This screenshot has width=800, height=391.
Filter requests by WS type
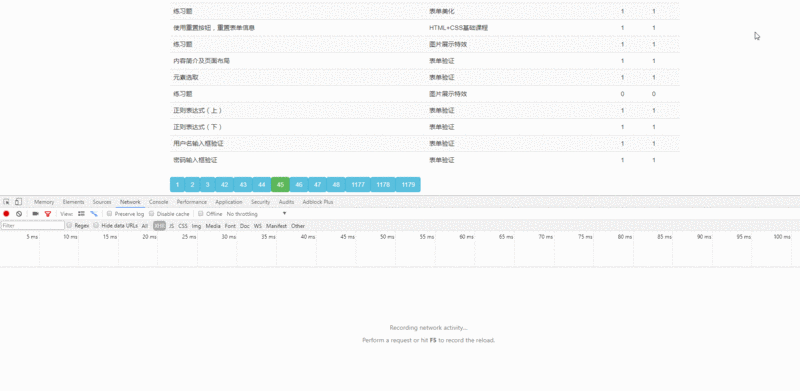tap(258, 226)
